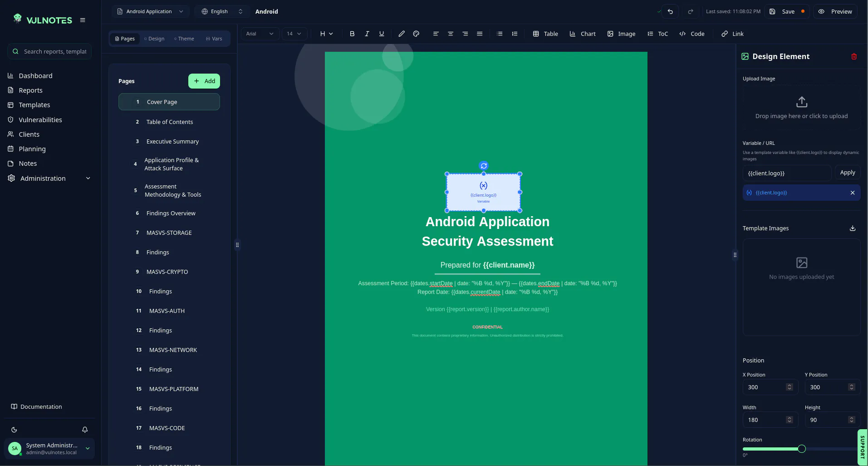Click the undo arrow
This screenshot has height=466, width=868.
[670, 11]
